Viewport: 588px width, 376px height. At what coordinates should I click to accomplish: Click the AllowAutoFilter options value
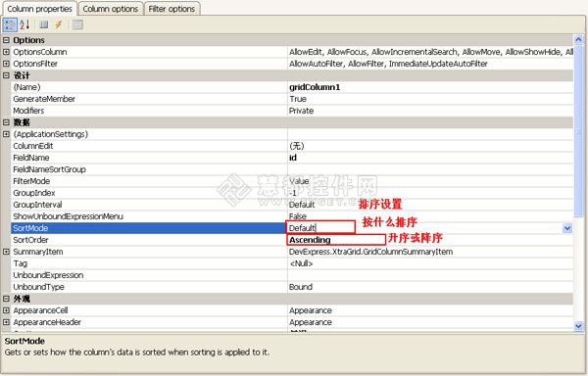point(388,64)
